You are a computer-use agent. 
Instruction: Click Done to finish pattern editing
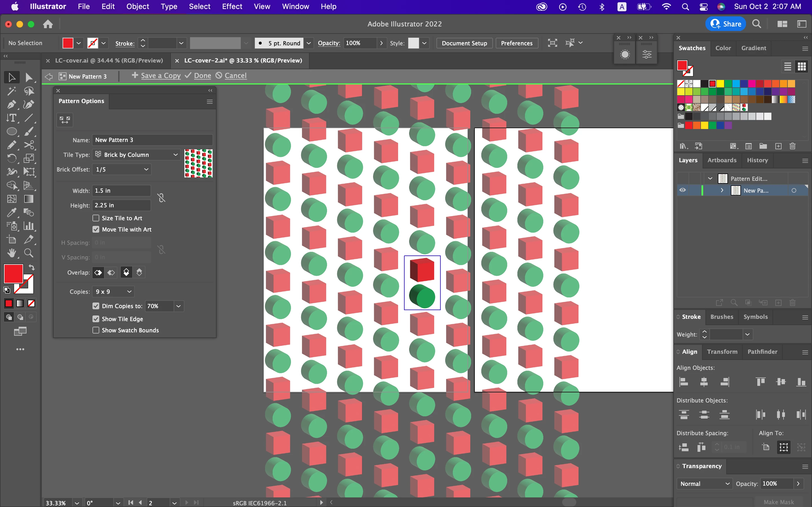coord(202,76)
